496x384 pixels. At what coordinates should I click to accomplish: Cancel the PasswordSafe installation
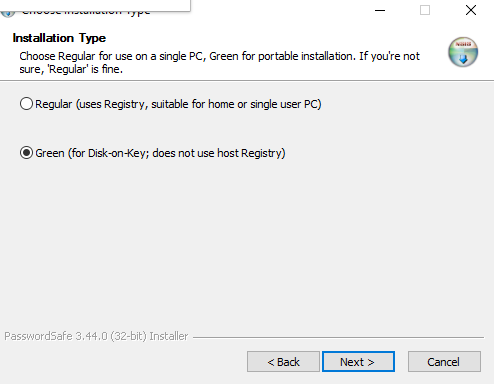click(444, 361)
